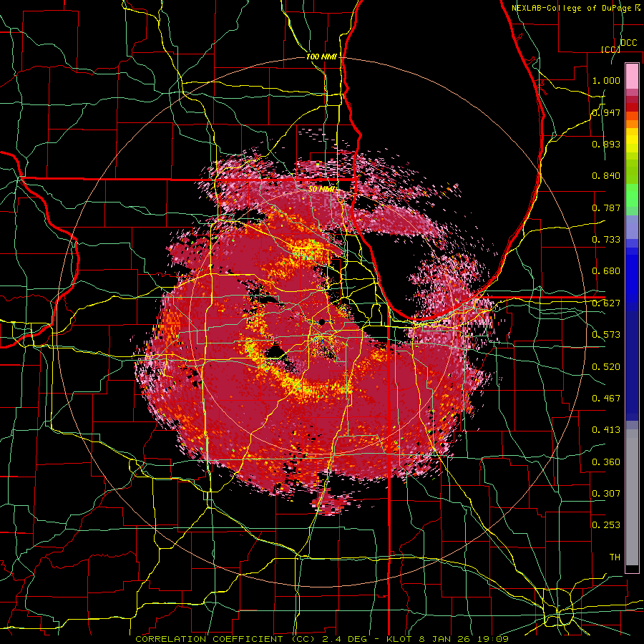Select the 0.840 scale label

coord(606,176)
